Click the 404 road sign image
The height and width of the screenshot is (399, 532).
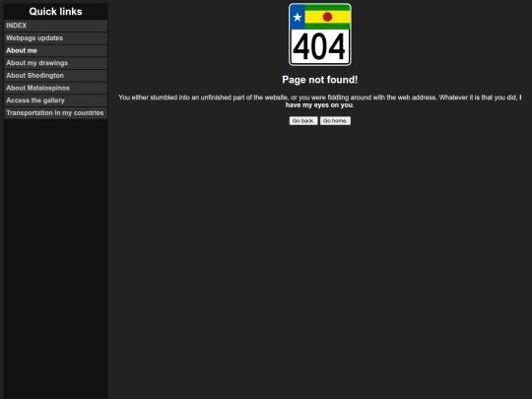[x=320, y=34]
